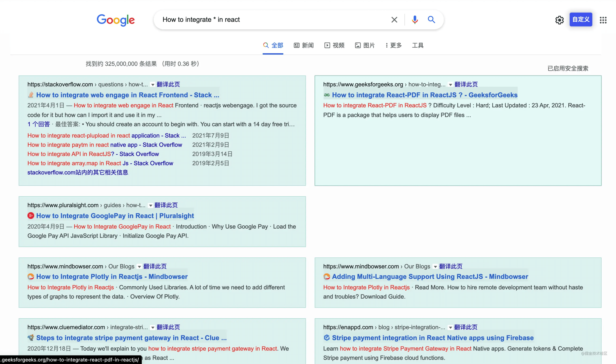Click 翻译此页 for the Mindbowser Plotly result
Screen dimensions: 616x364
pyautogui.click(x=155, y=266)
